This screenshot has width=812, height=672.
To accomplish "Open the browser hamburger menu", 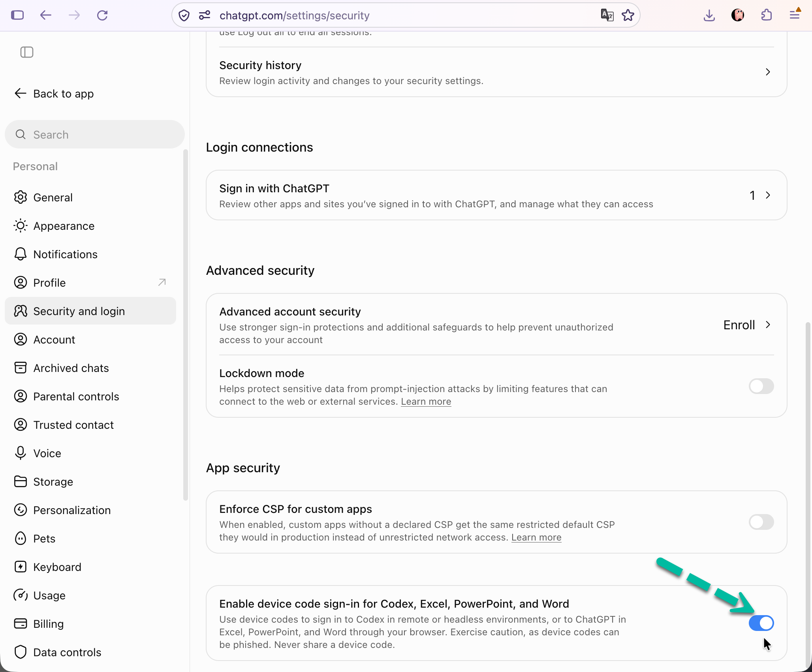I will click(x=795, y=15).
